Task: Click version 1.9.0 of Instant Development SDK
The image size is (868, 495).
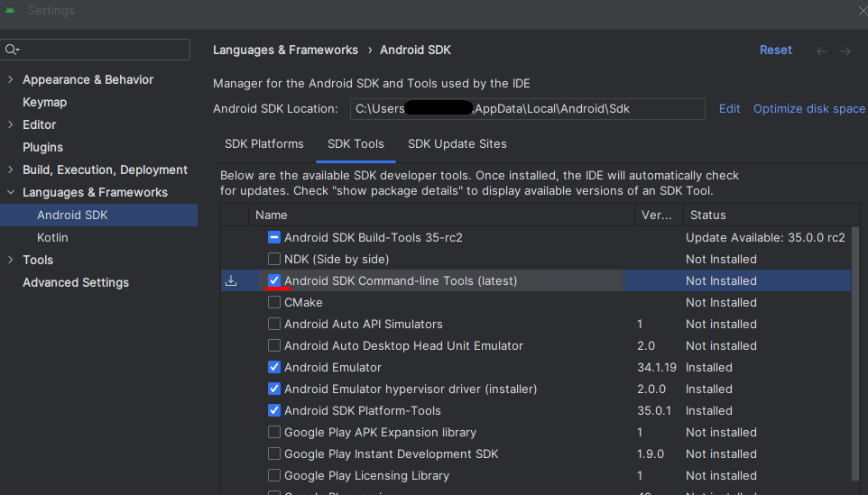Action: pos(650,454)
